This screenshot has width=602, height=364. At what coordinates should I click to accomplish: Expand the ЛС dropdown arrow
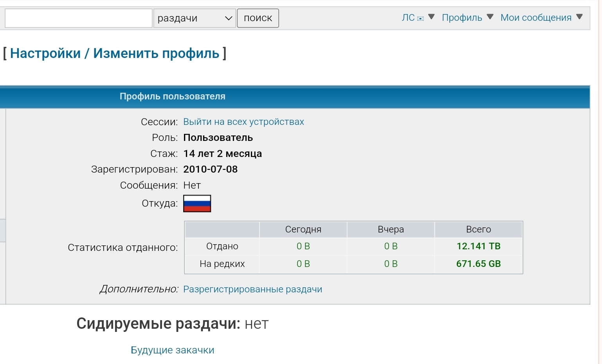point(431,17)
